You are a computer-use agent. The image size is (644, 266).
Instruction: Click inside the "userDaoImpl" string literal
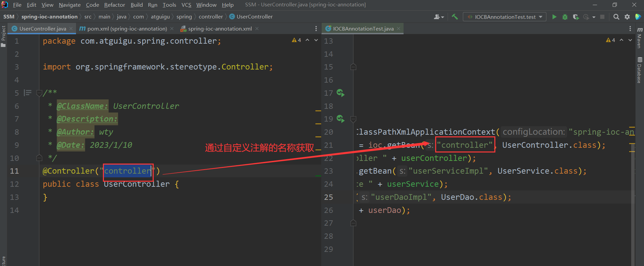pos(401,197)
